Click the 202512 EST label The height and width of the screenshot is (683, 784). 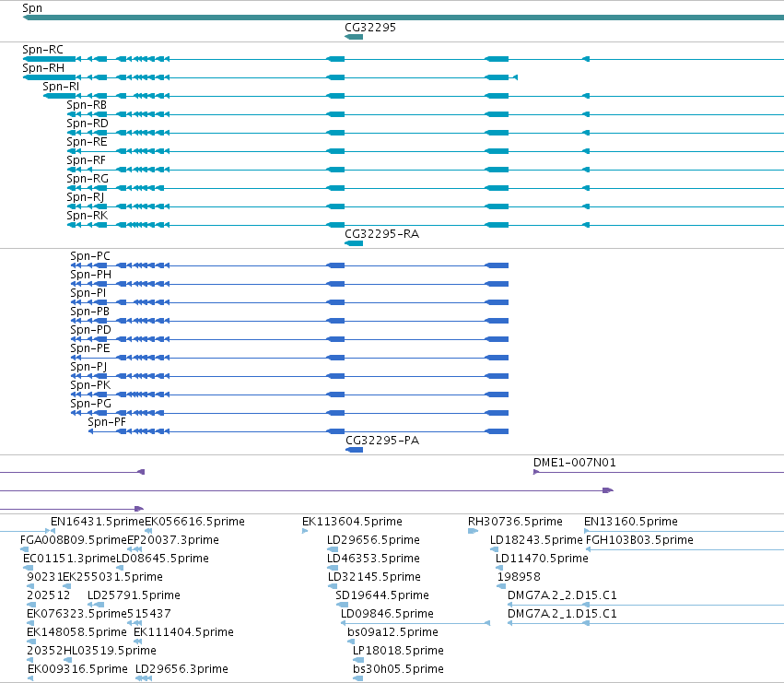coord(49,595)
